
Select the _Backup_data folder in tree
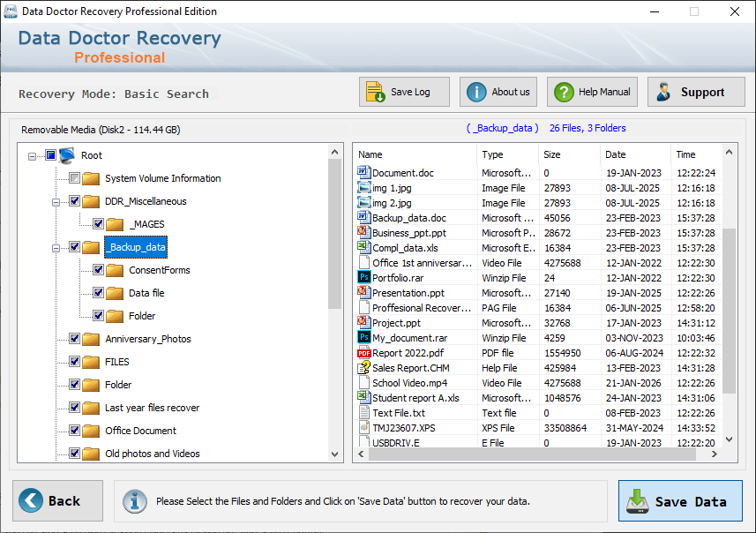pos(136,247)
